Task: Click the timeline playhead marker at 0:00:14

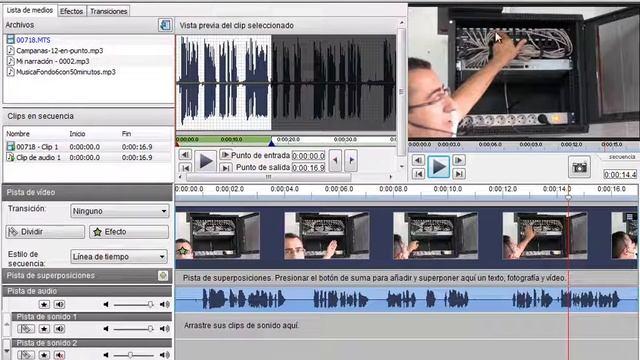Action: coord(568,198)
